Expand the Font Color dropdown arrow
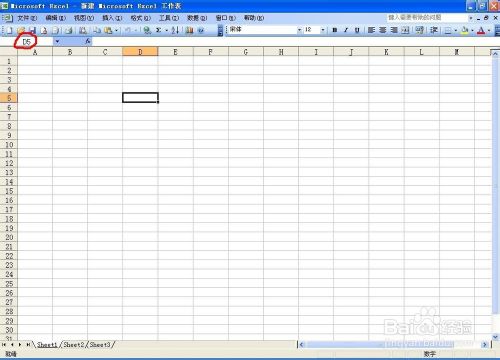Screen dimensions: 500x360 click(x=489, y=30)
